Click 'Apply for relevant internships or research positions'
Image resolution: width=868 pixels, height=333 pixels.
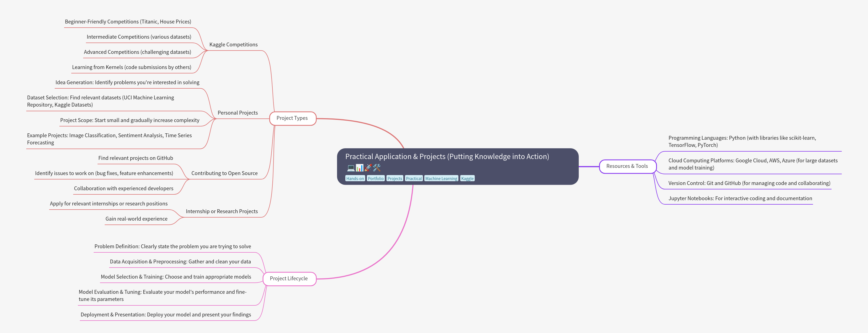tap(109, 204)
